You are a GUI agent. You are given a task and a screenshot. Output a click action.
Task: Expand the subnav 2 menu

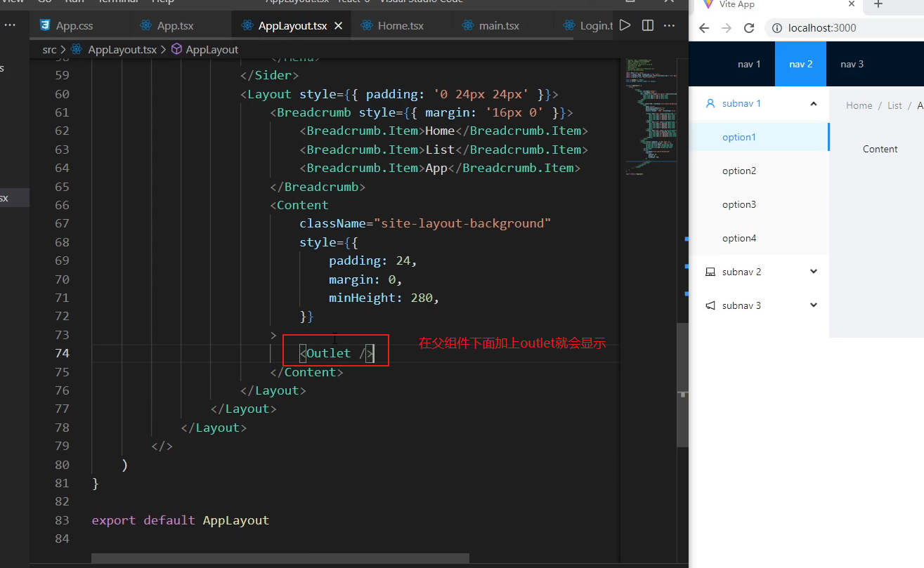click(x=813, y=272)
